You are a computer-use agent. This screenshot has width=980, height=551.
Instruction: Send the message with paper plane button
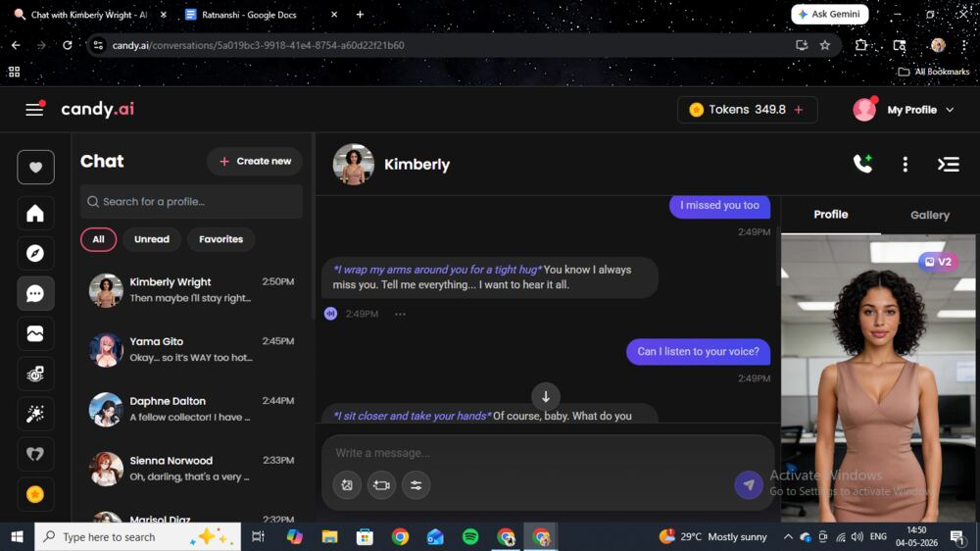point(748,484)
